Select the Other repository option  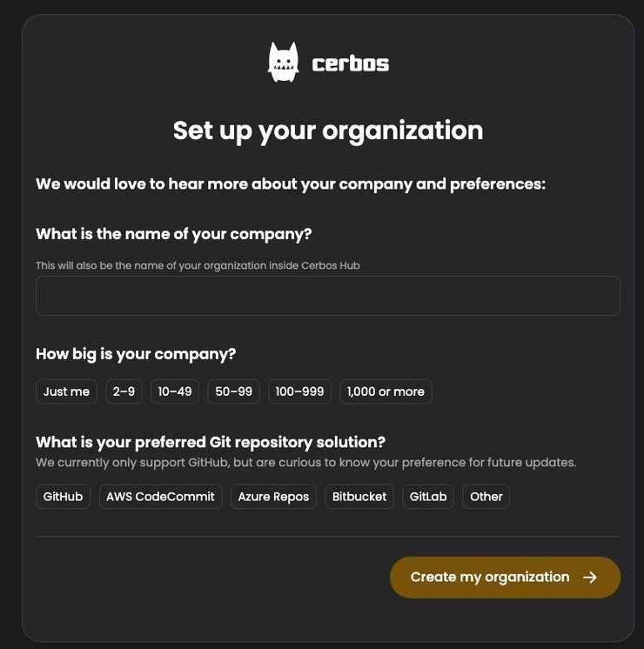tap(486, 497)
